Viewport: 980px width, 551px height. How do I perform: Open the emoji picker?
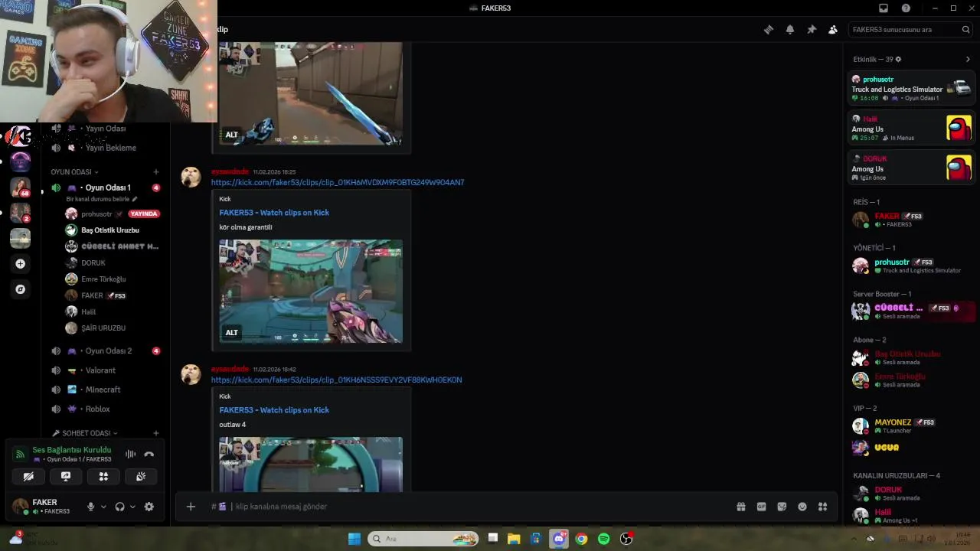pyautogui.click(x=802, y=507)
